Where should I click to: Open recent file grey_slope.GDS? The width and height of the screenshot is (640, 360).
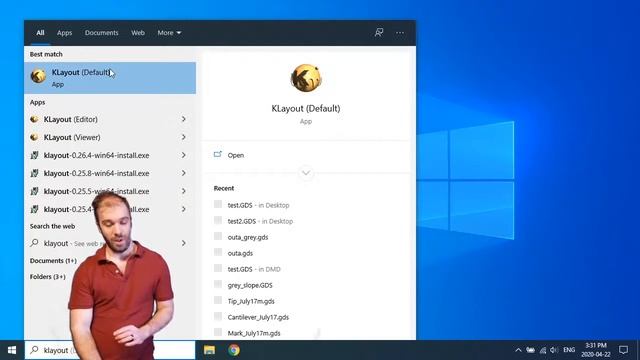pyautogui.click(x=250, y=285)
